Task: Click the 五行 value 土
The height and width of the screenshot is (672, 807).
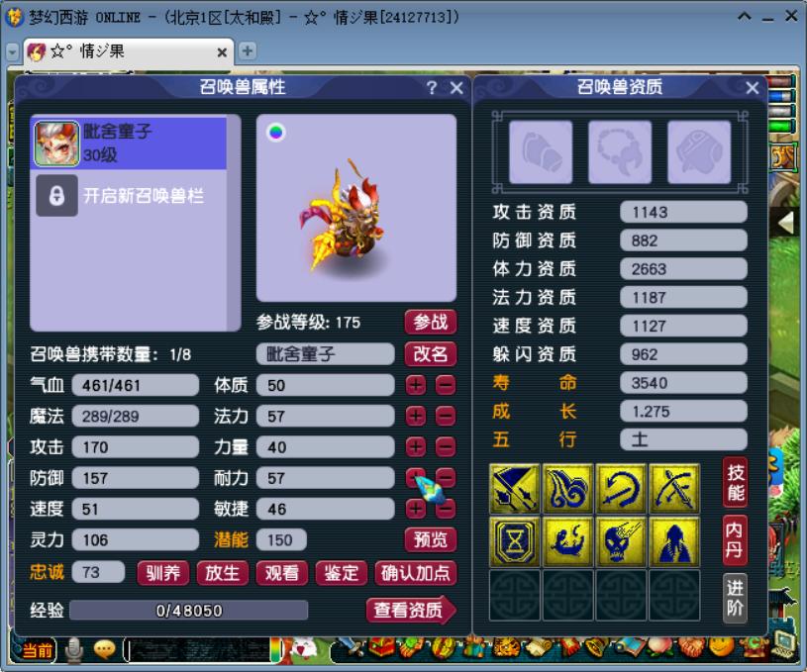Action: pyautogui.click(x=683, y=439)
